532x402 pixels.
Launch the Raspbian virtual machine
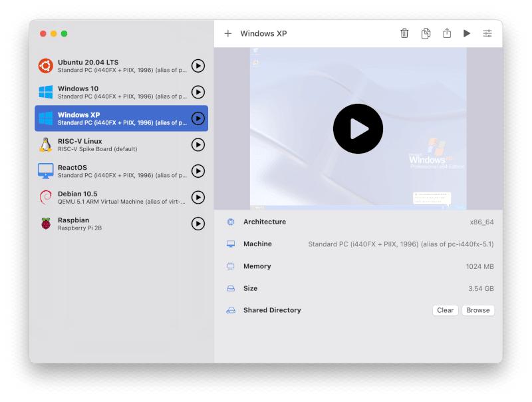(198, 224)
